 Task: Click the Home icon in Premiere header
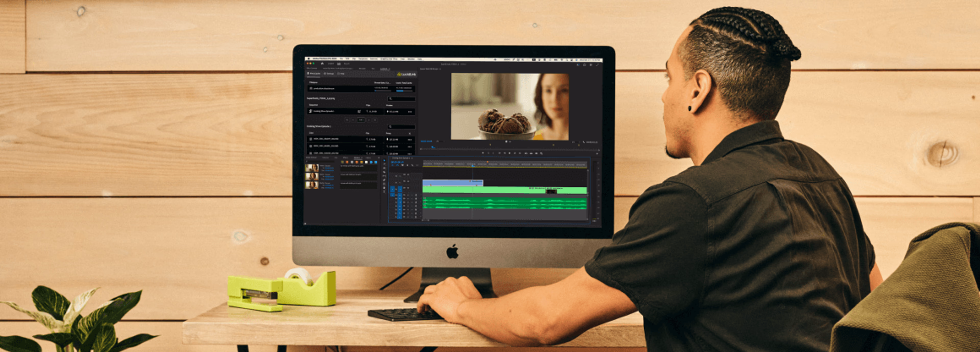point(323,64)
